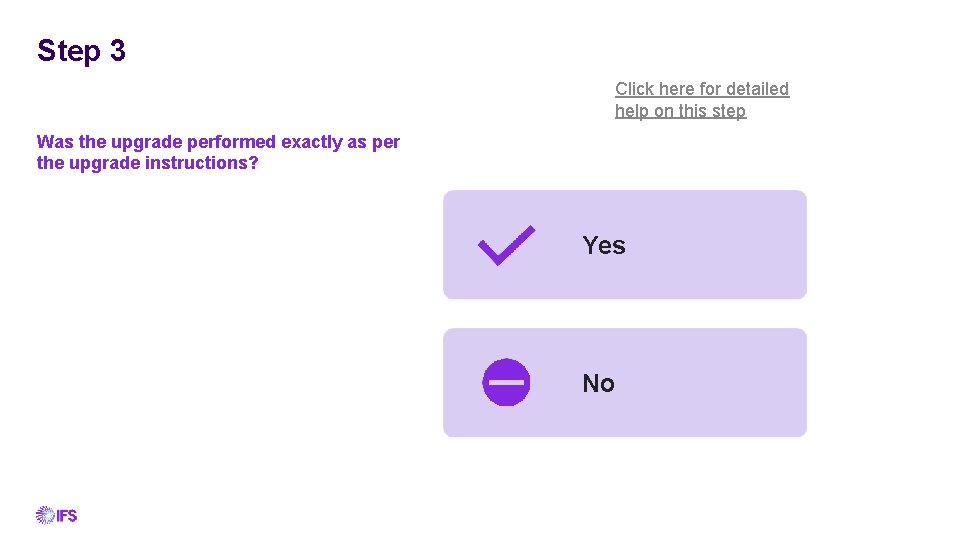Open the "Click here for detailed" link line
The width and height of the screenshot is (960, 540).
coord(702,89)
